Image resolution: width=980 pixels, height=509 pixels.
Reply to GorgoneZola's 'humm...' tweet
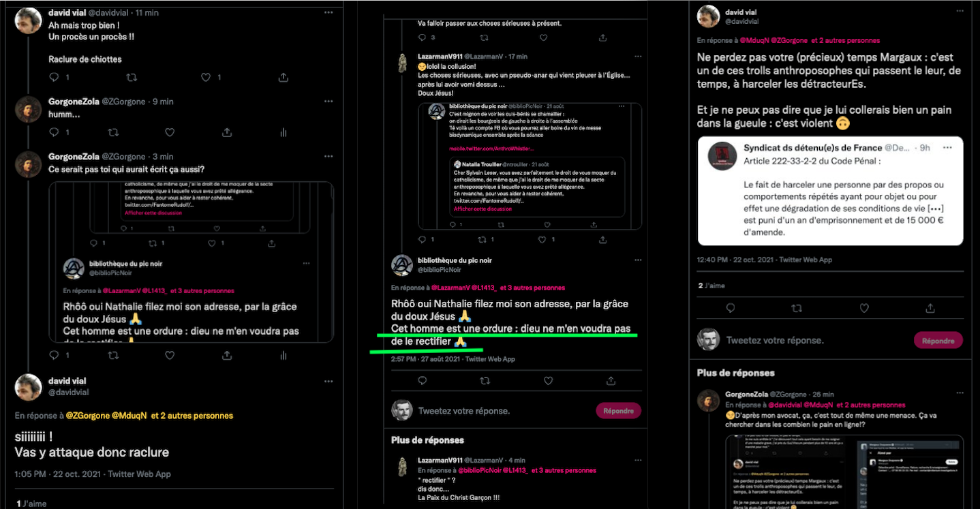tap(54, 132)
